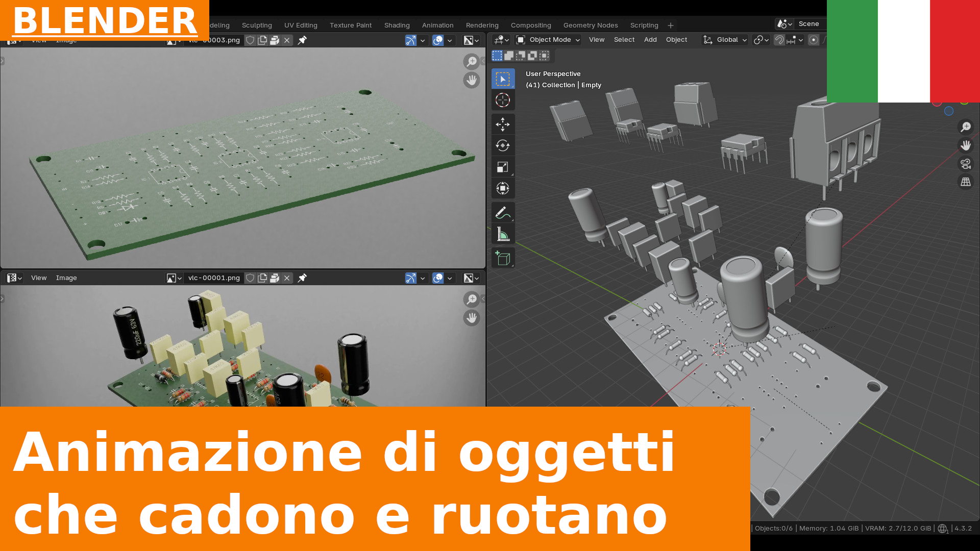980x551 pixels.
Task: Toggle proportional editing in viewport header
Action: coord(814,40)
